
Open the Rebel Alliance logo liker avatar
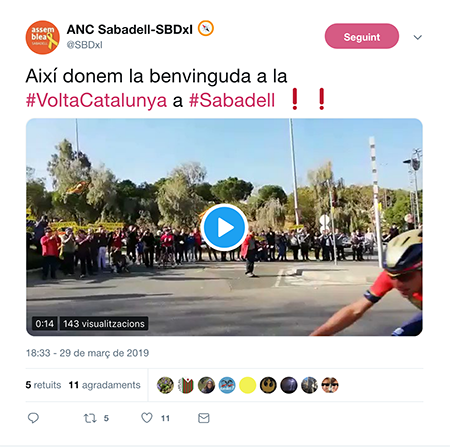pyautogui.click(x=268, y=385)
